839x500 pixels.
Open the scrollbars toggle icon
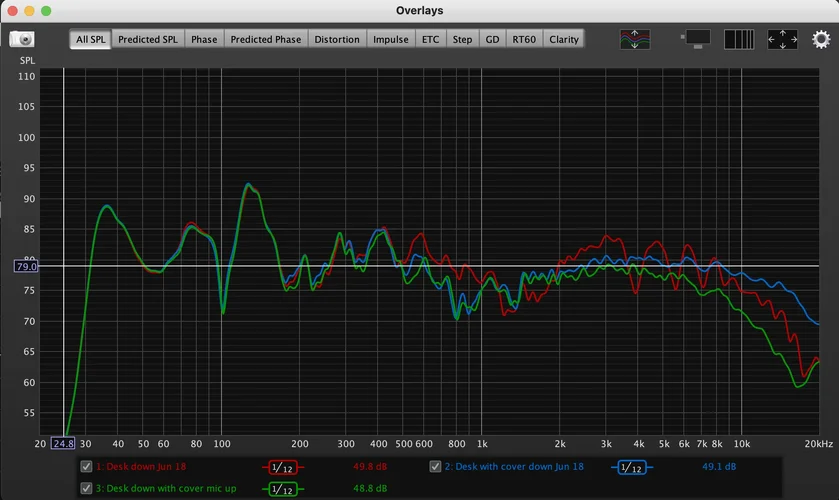(x=696, y=39)
